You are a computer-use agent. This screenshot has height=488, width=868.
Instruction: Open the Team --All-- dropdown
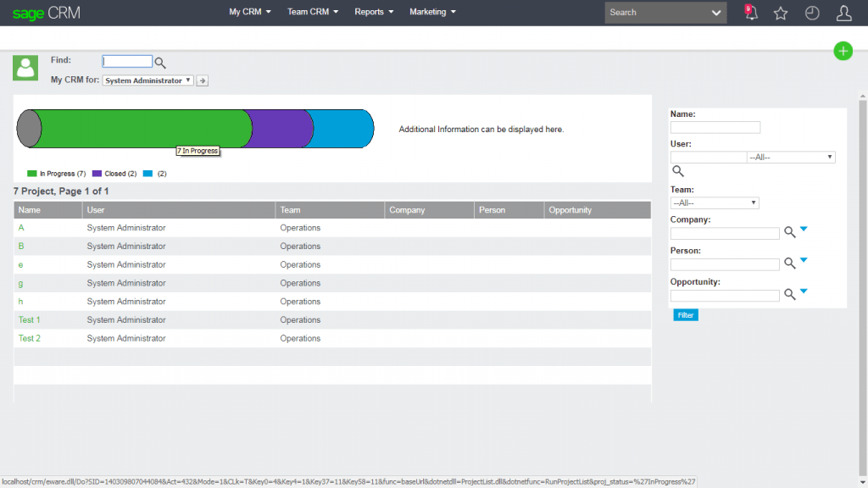click(x=715, y=202)
